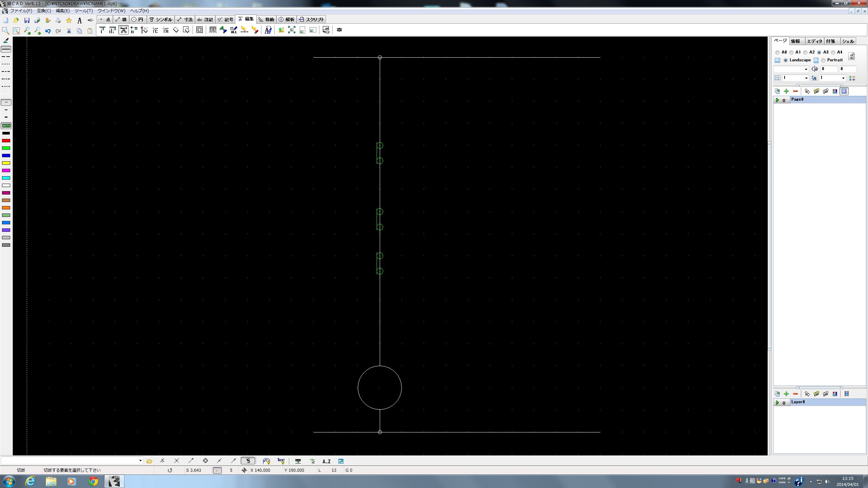Image resolution: width=868 pixels, height=488 pixels.
Task: Click the first page offset field showing 0
Action: (828, 69)
